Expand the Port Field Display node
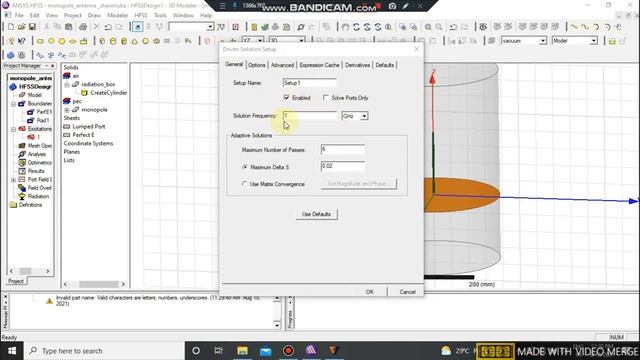Viewport: 640px width, 360px height. 13,180
